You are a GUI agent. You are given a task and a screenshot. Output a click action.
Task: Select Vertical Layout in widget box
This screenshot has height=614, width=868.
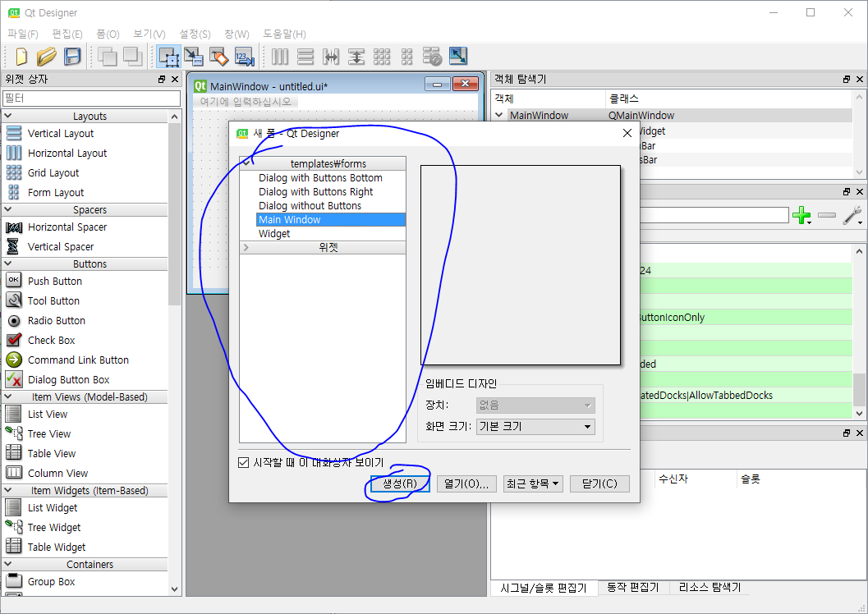pyautogui.click(x=61, y=134)
